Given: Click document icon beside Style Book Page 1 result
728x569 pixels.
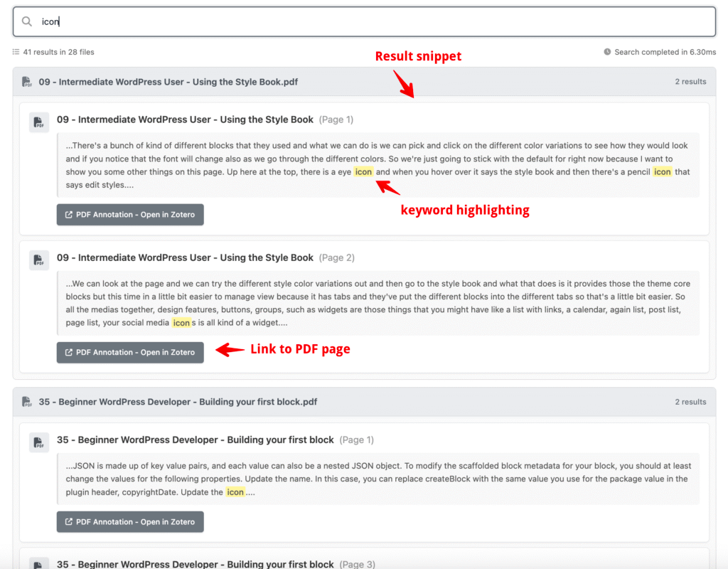Looking at the screenshot, I should pos(39,122).
